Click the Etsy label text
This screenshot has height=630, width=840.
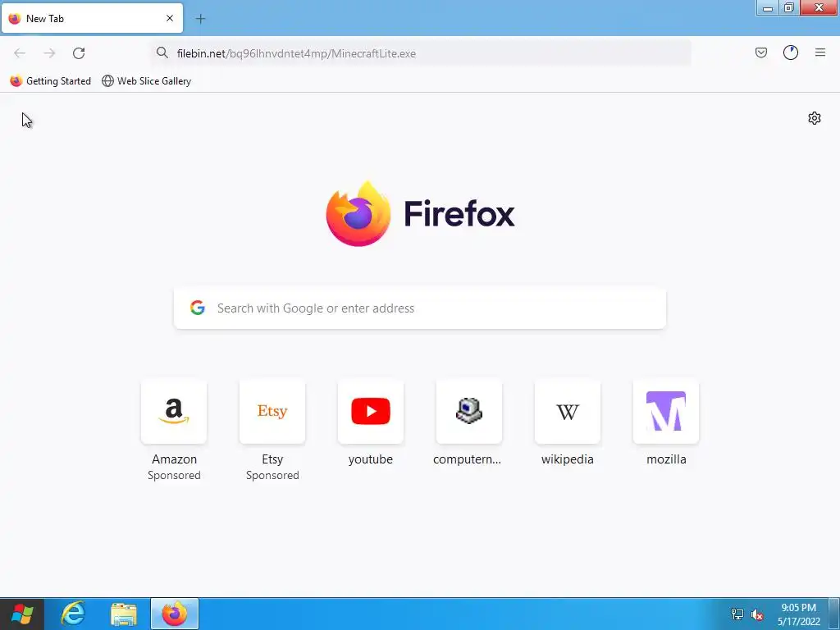[x=272, y=459]
